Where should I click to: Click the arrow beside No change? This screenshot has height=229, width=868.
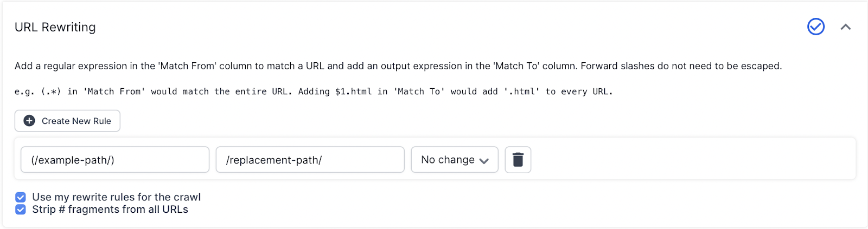[484, 160]
